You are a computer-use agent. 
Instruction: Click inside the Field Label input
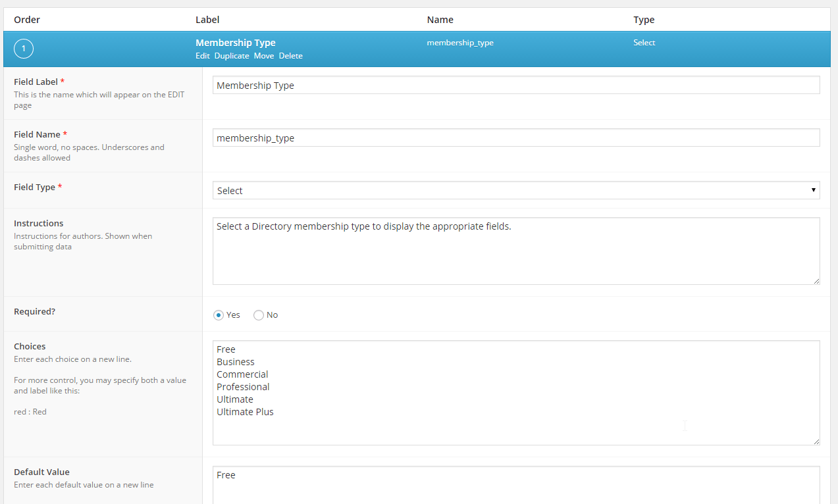pos(515,85)
